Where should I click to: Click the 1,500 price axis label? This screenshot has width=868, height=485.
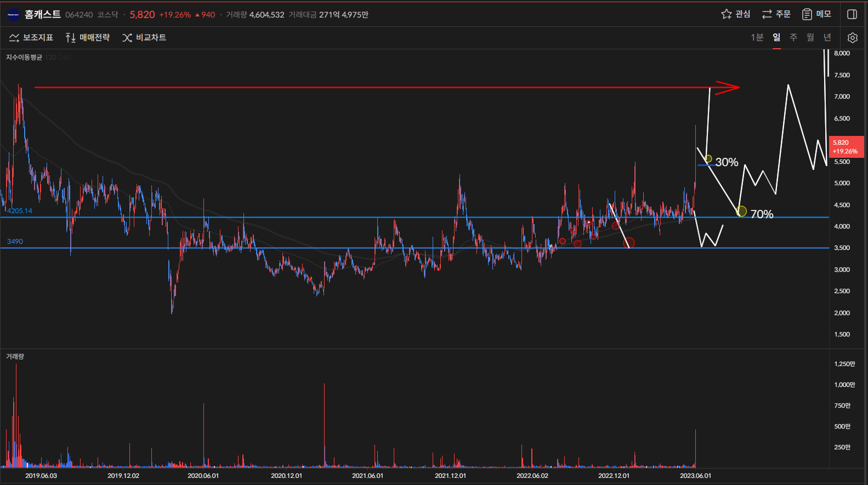[x=842, y=334]
